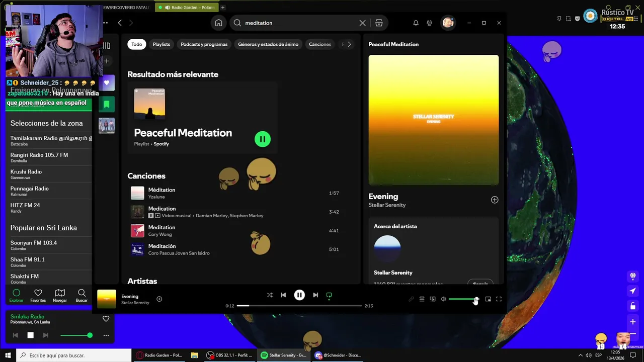Click Peaceful Meditation panel title
Viewport: 644px width, 362px height.
(393, 44)
